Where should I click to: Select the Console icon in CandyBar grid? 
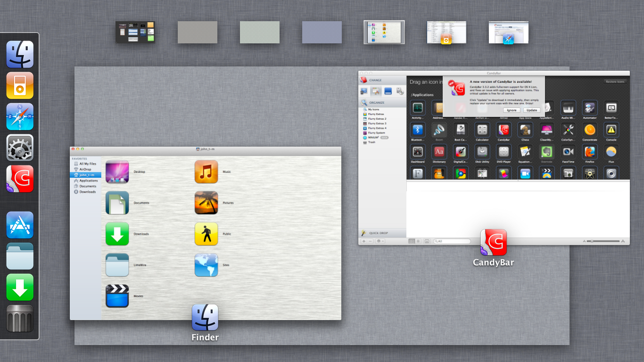tap(611, 130)
